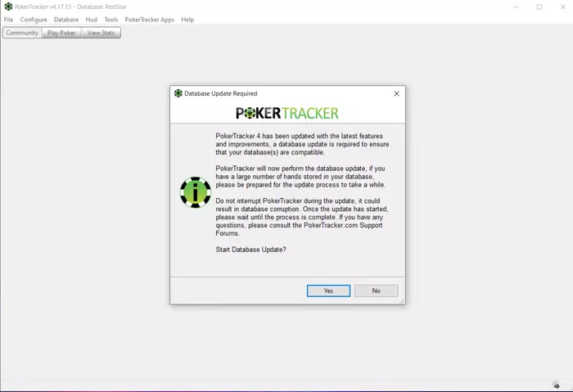Click the status icon in bottom-right corner
Screen dimensions: 573x392
pyautogui.click(x=556, y=385)
